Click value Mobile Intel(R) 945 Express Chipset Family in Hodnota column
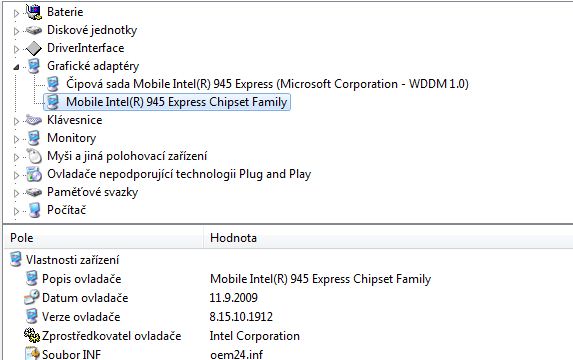Image resolution: width=573 pixels, height=360 pixels. [320, 279]
